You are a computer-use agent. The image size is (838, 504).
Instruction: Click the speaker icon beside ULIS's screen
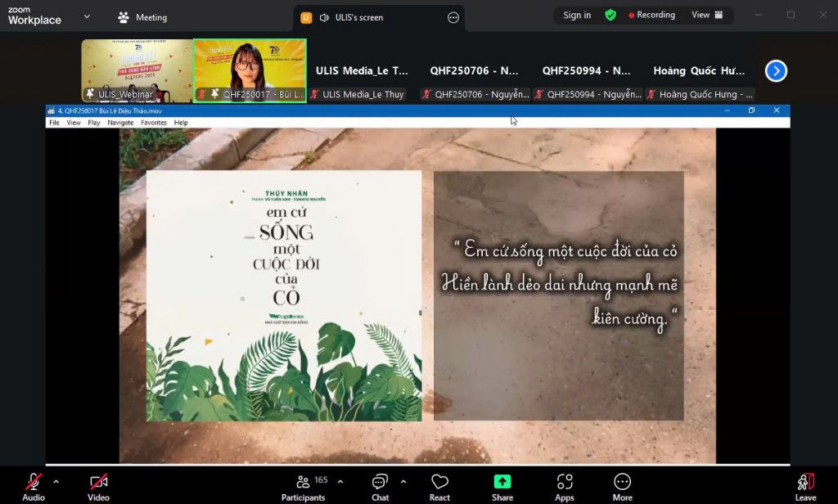point(324,18)
